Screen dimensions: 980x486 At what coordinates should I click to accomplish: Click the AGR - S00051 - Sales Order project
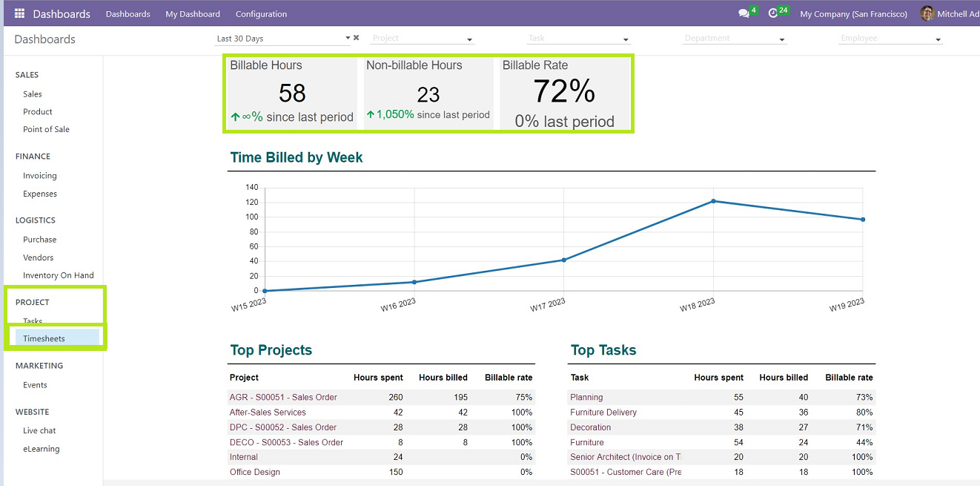283,398
